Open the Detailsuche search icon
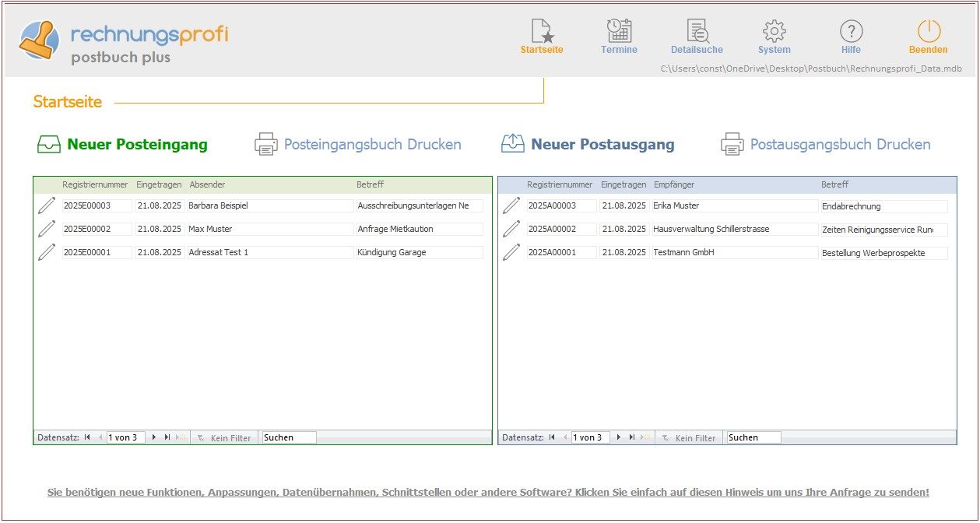Image resolution: width=980 pixels, height=523 pixels. [x=697, y=31]
